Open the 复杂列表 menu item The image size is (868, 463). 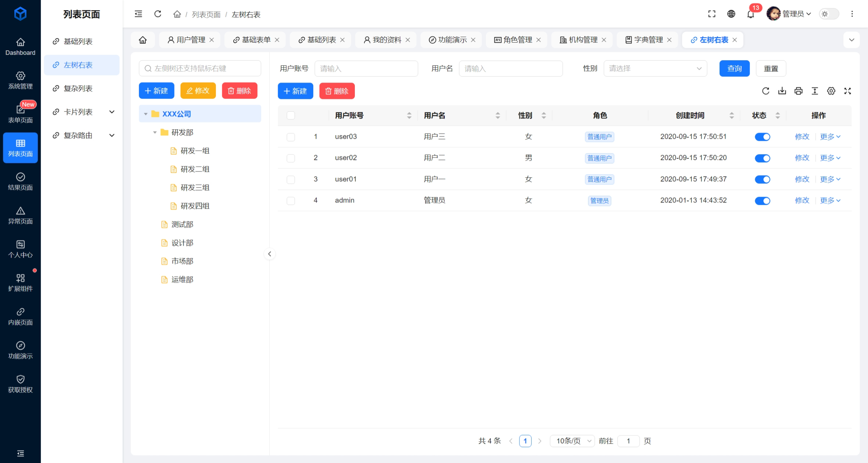coord(78,88)
